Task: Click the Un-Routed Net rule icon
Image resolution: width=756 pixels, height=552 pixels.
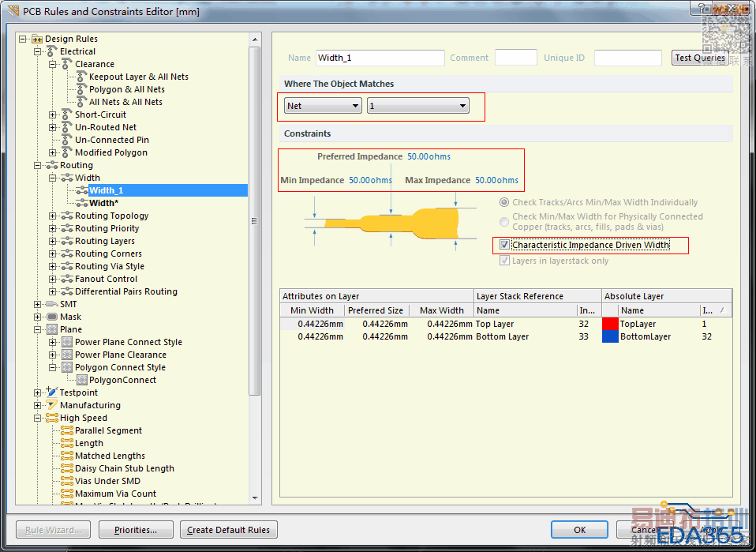Action: 67,127
